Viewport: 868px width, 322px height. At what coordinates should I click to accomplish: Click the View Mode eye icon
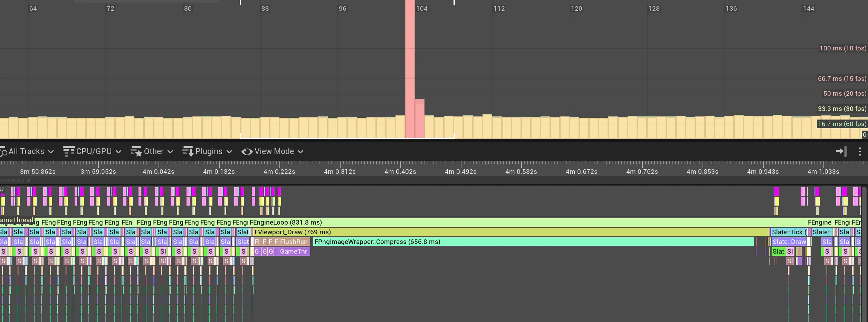coord(247,152)
